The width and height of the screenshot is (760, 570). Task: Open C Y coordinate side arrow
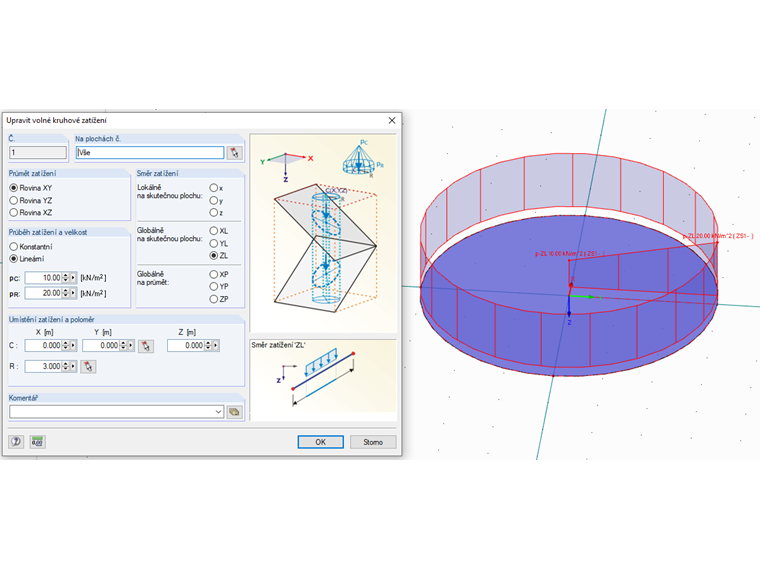(x=131, y=346)
